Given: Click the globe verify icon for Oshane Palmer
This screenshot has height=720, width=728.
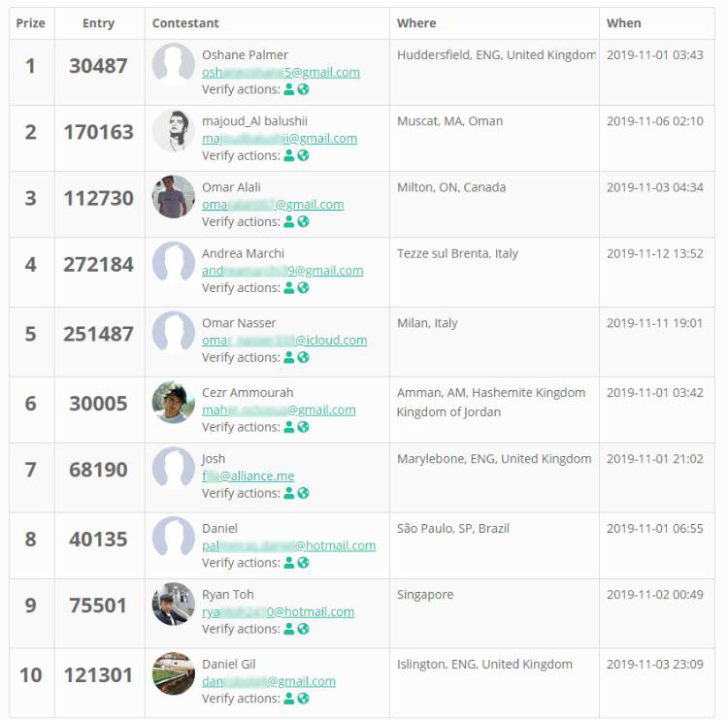Looking at the screenshot, I should tap(303, 89).
